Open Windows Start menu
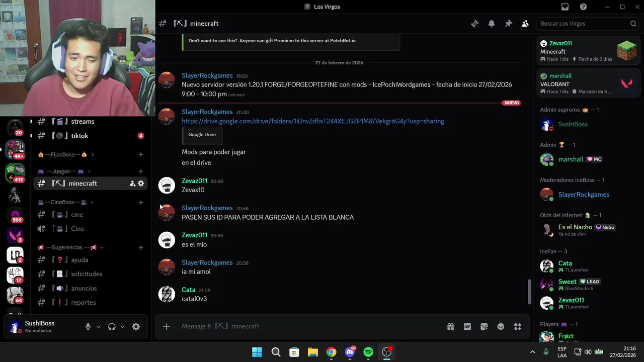 click(257, 352)
